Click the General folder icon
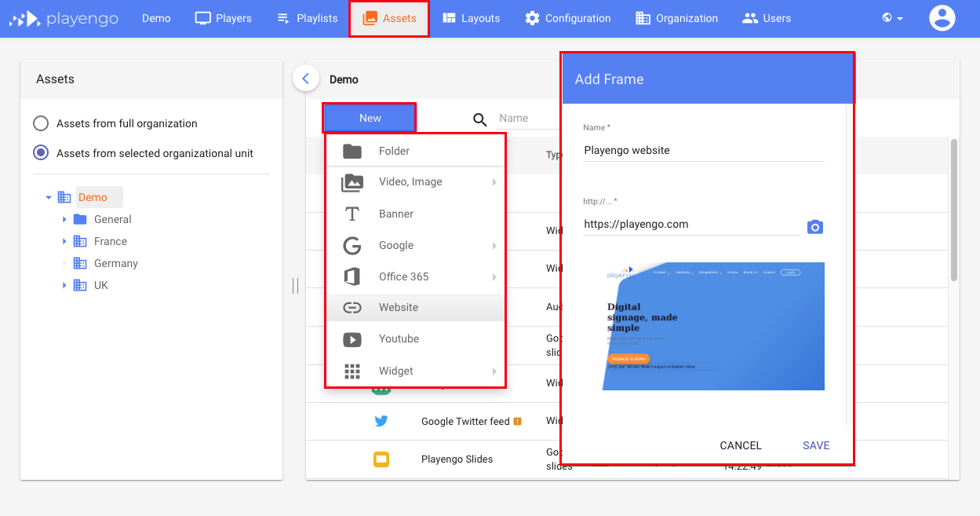980x516 pixels. pyautogui.click(x=80, y=219)
